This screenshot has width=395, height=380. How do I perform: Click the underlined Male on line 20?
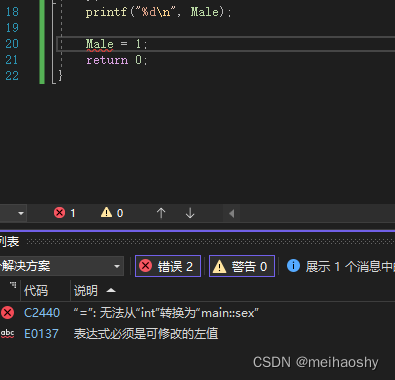click(100, 44)
